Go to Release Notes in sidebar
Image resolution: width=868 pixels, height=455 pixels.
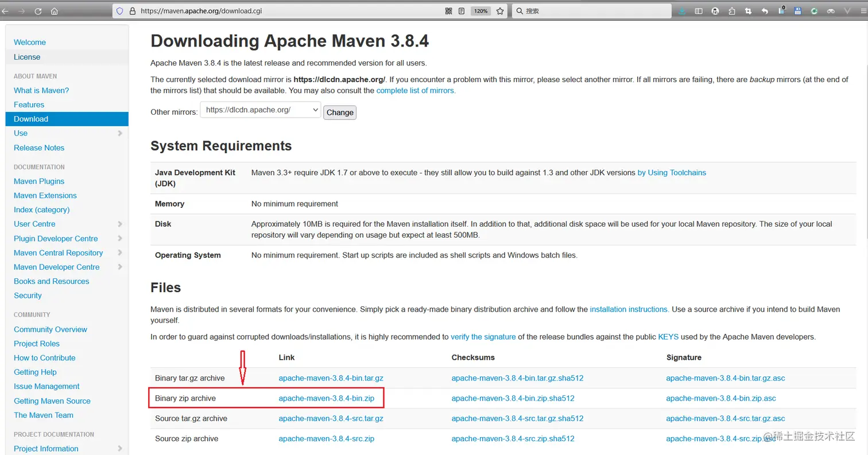tap(39, 147)
